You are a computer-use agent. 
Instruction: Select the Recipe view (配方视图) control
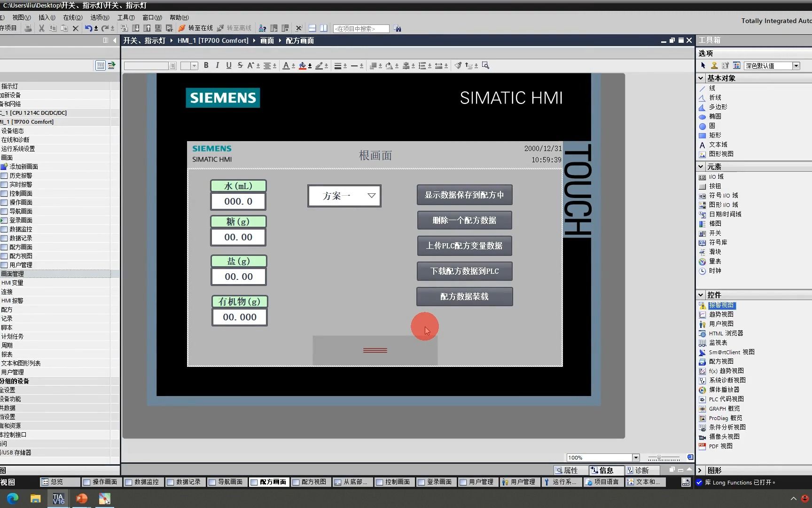tap(716, 362)
